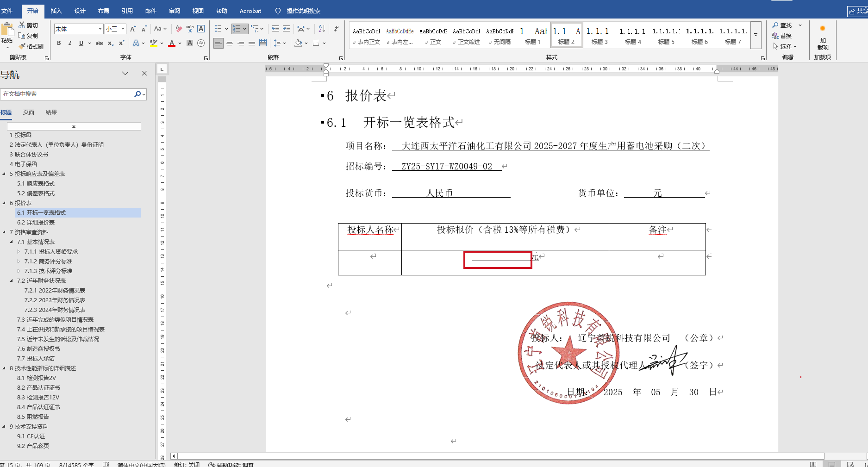Open the Asian layout (A with arrows) tool
The height and width of the screenshot is (467, 868).
(301, 29)
